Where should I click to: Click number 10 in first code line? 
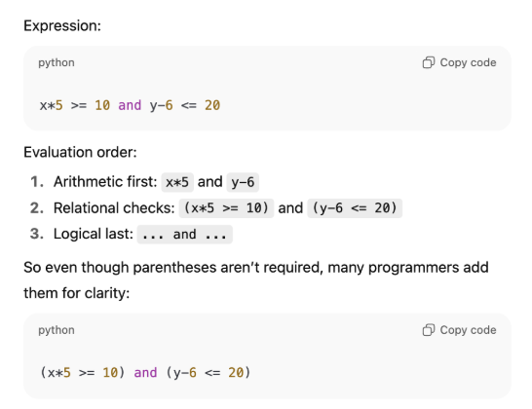(x=102, y=105)
